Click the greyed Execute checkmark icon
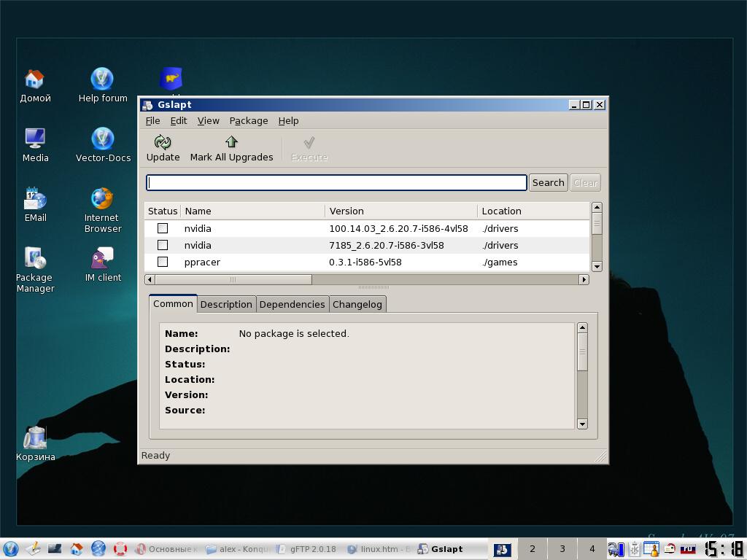747x560 pixels. point(309,142)
